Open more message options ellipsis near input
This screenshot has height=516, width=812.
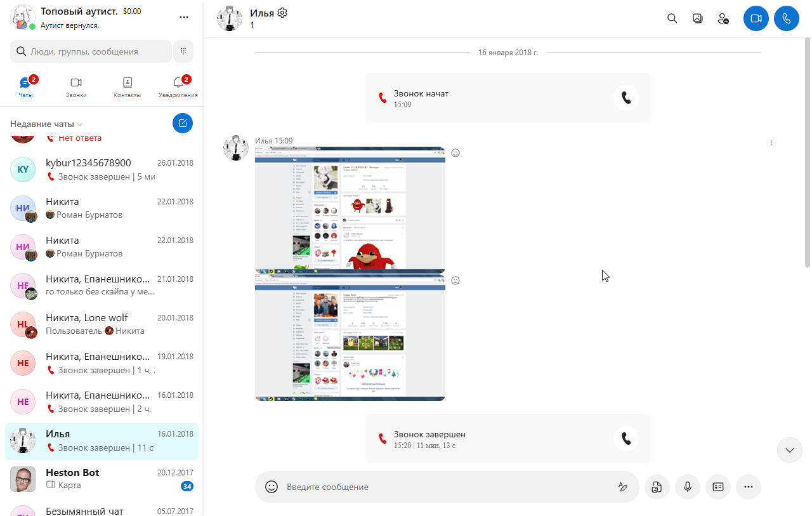[749, 487]
